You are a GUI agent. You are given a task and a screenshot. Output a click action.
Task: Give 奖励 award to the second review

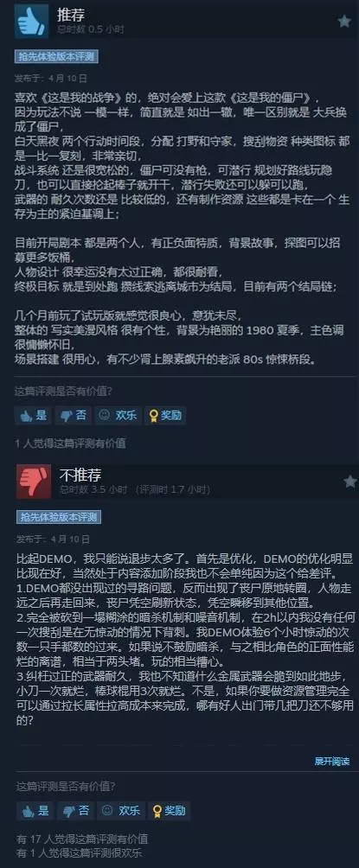tap(168, 811)
